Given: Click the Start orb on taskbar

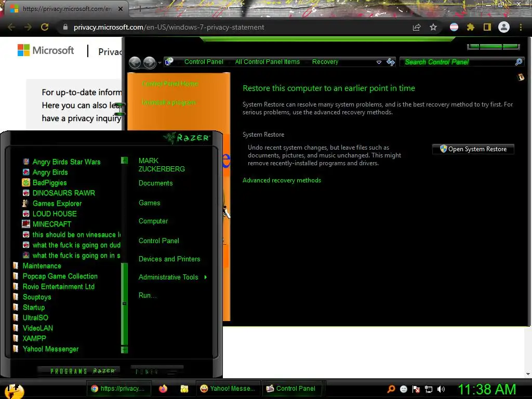Looking at the screenshot, I should (14, 391).
